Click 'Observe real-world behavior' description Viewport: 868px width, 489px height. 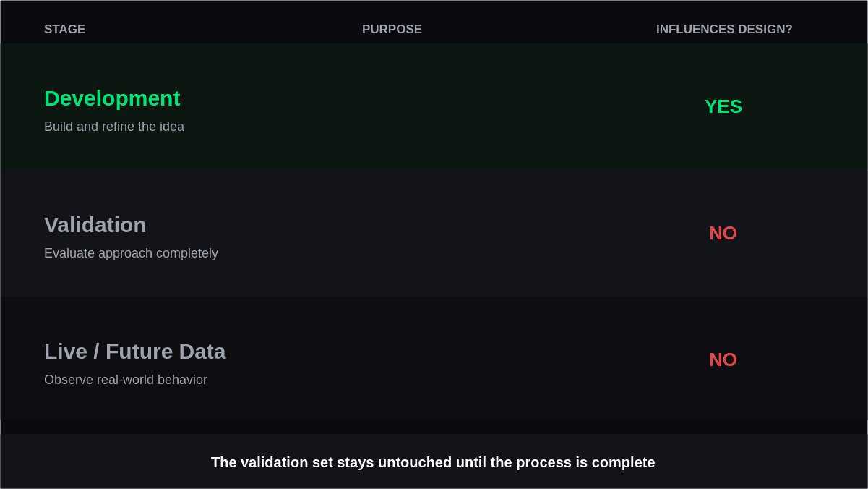point(126,380)
